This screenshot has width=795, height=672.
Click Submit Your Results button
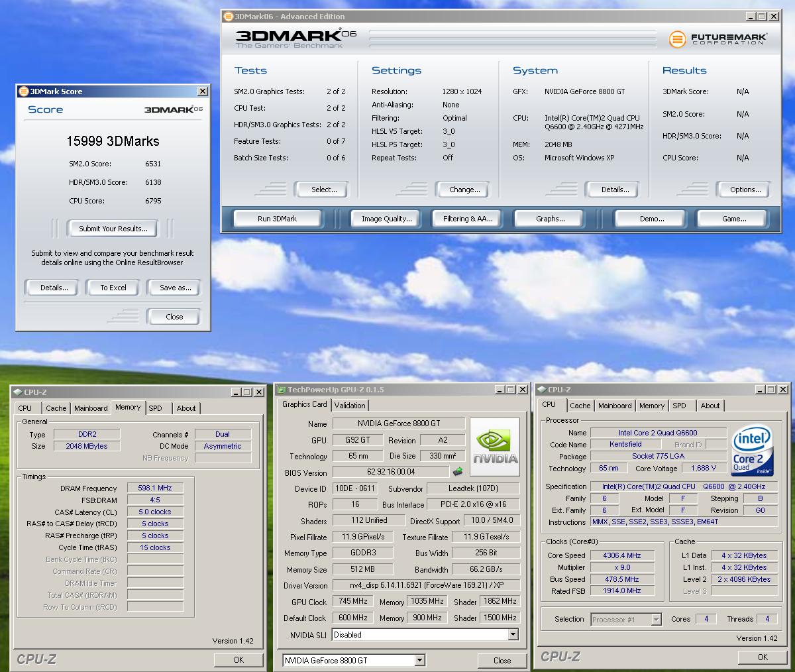113,229
